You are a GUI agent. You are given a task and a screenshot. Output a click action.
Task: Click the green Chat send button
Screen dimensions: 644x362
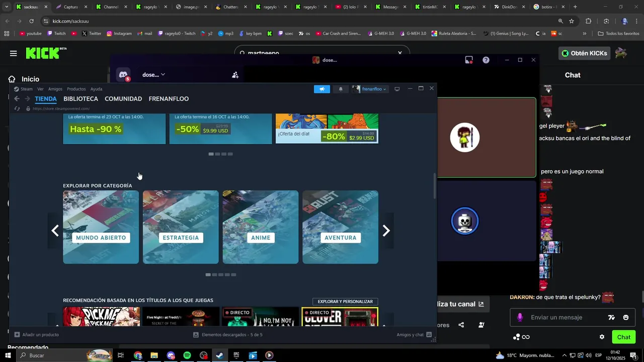click(623, 337)
